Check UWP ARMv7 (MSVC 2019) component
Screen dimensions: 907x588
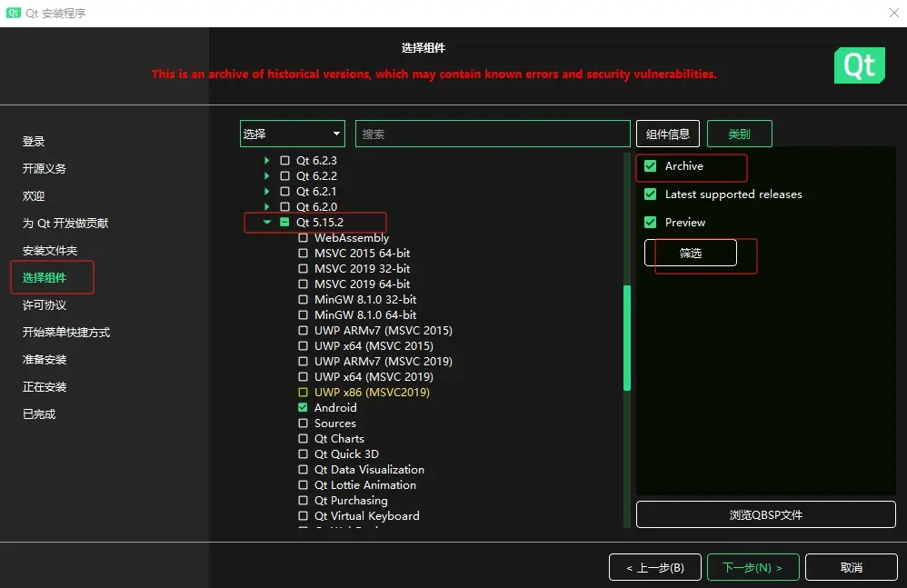[x=303, y=362]
